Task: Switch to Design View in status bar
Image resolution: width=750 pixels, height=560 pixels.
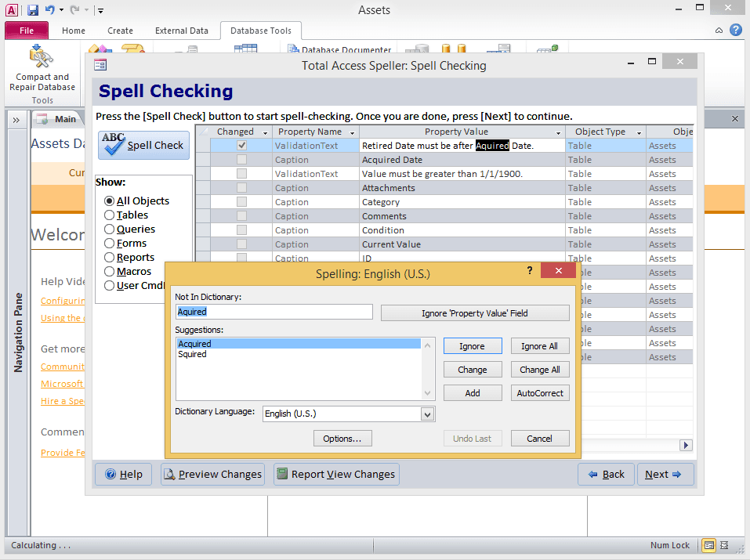Action: pyautogui.click(x=724, y=545)
